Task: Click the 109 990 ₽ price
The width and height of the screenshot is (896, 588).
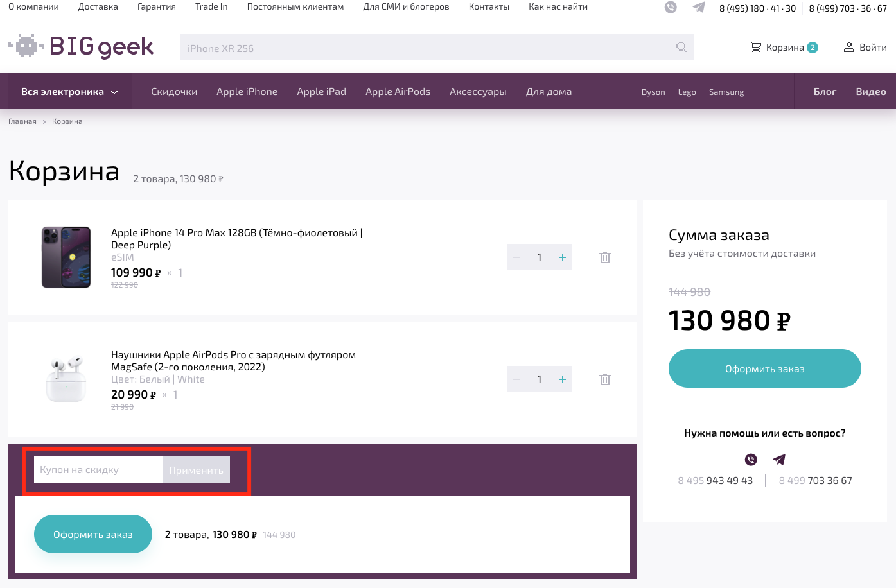Action: point(136,273)
